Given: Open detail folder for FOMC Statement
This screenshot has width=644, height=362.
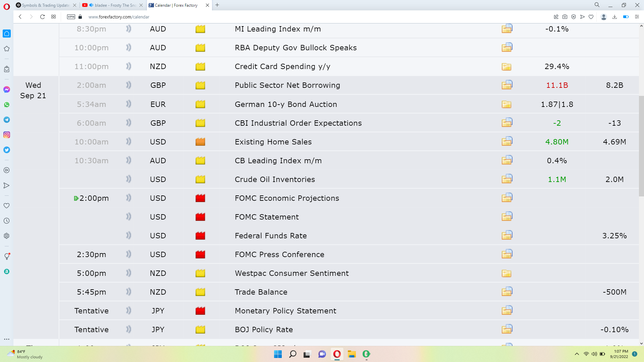Looking at the screenshot, I should [x=507, y=217].
